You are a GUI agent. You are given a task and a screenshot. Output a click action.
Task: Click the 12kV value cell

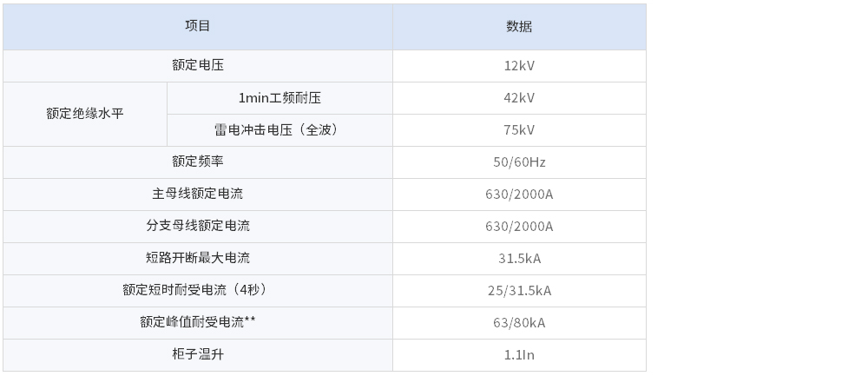519,66
